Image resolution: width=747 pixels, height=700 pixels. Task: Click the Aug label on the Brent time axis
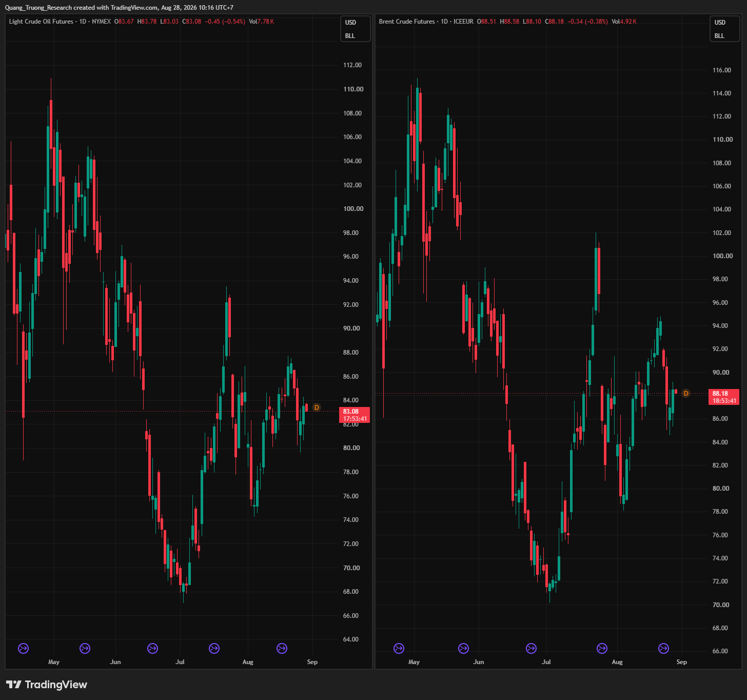[617, 662]
